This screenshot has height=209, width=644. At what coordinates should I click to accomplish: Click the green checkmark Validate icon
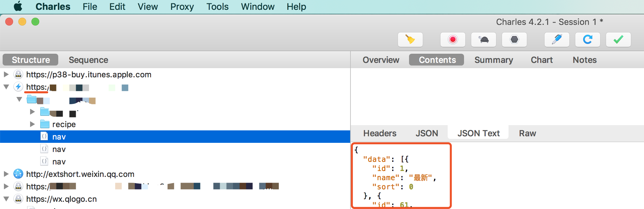click(x=618, y=40)
